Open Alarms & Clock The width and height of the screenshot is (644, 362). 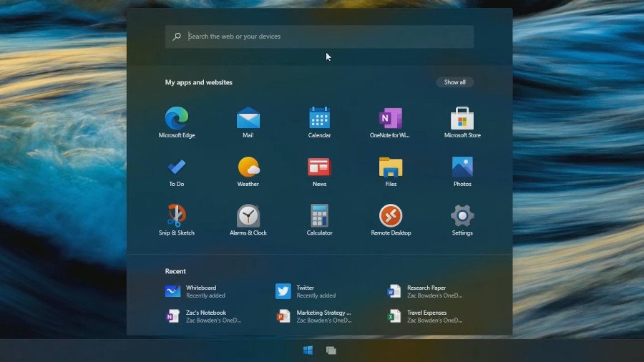click(248, 216)
